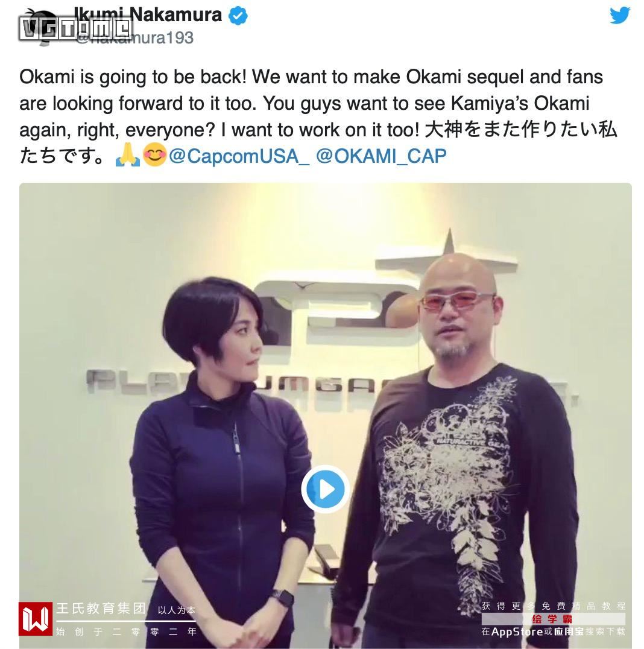Click the 获得更多免费精品教程 text
The width and height of the screenshot is (644, 649).
(x=554, y=606)
